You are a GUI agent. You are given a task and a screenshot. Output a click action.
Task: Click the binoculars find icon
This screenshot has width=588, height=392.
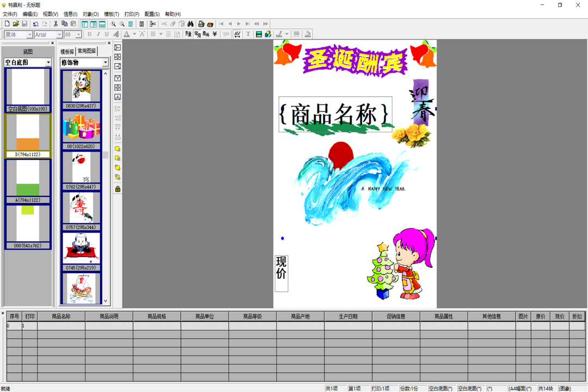[191, 24]
